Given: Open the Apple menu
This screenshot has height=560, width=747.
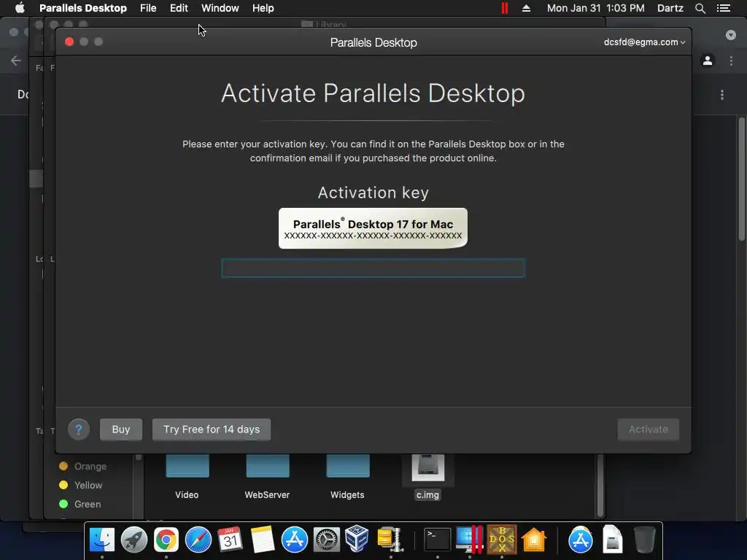Looking at the screenshot, I should [x=20, y=8].
